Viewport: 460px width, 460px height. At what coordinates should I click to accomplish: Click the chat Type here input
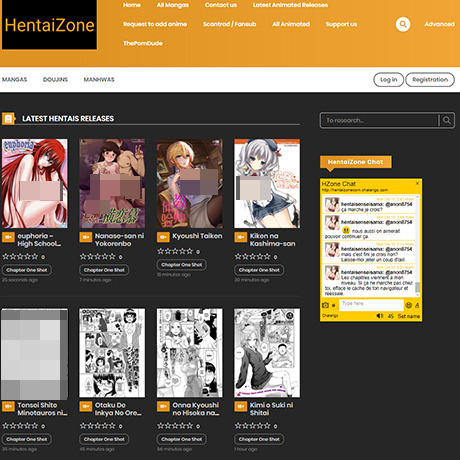(x=371, y=305)
